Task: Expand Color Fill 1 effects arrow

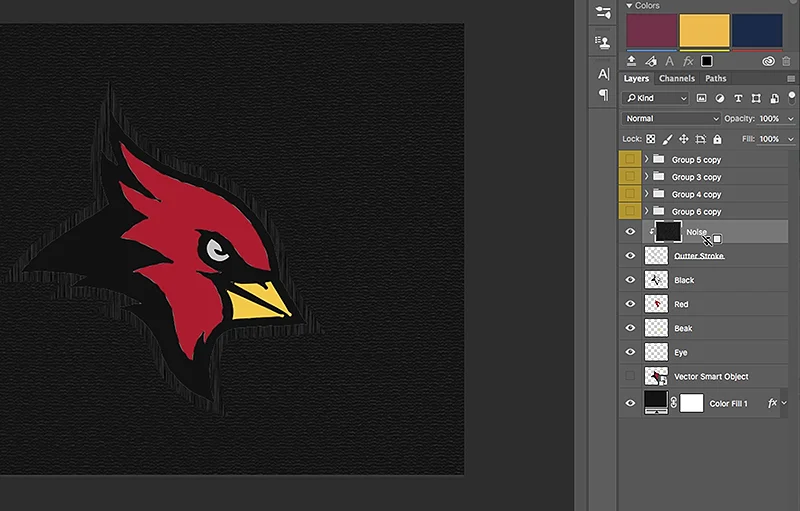Action: click(x=784, y=403)
